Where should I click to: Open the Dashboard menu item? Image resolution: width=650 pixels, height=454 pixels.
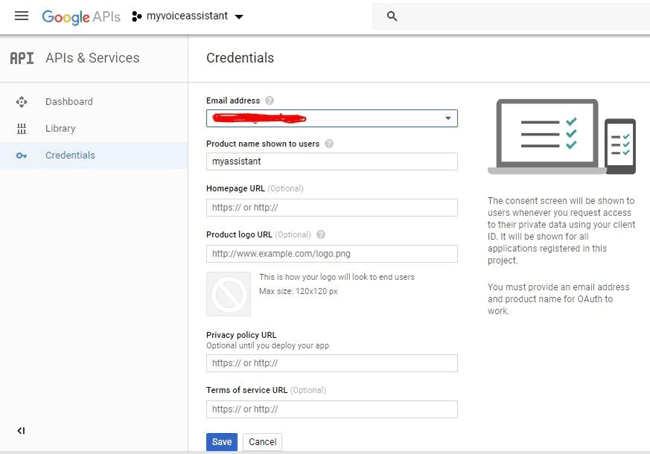tap(94, 102)
